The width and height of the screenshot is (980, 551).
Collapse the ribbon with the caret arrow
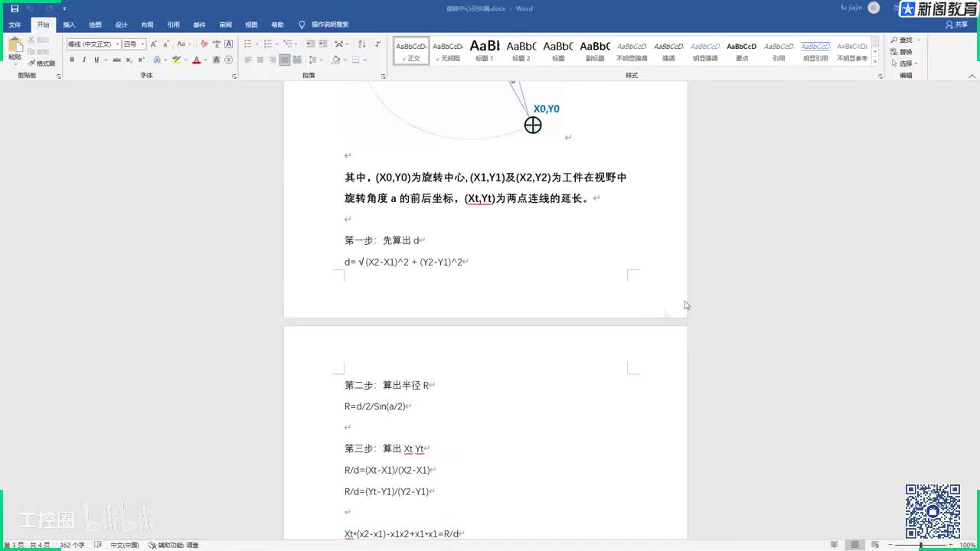pyautogui.click(x=972, y=77)
